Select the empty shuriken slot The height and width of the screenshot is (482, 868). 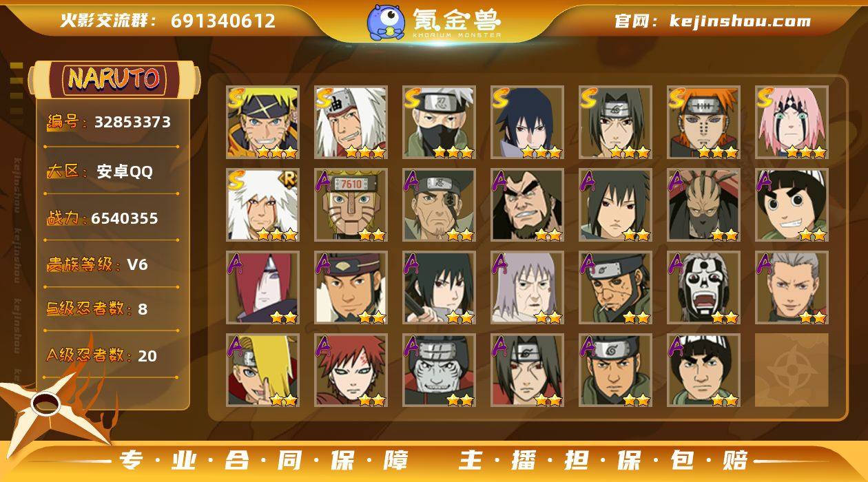[x=792, y=370]
